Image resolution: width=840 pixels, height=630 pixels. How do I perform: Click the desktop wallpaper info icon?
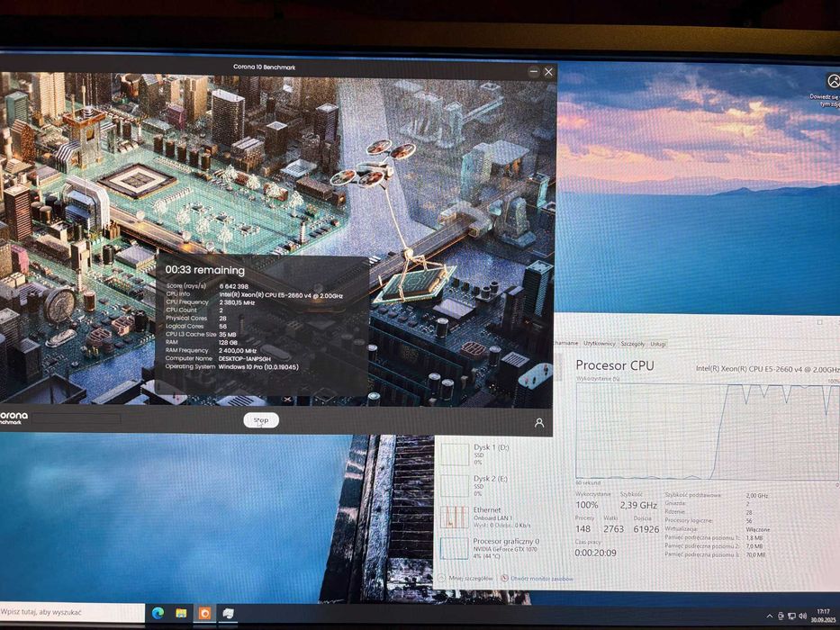click(x=834, y=81)
